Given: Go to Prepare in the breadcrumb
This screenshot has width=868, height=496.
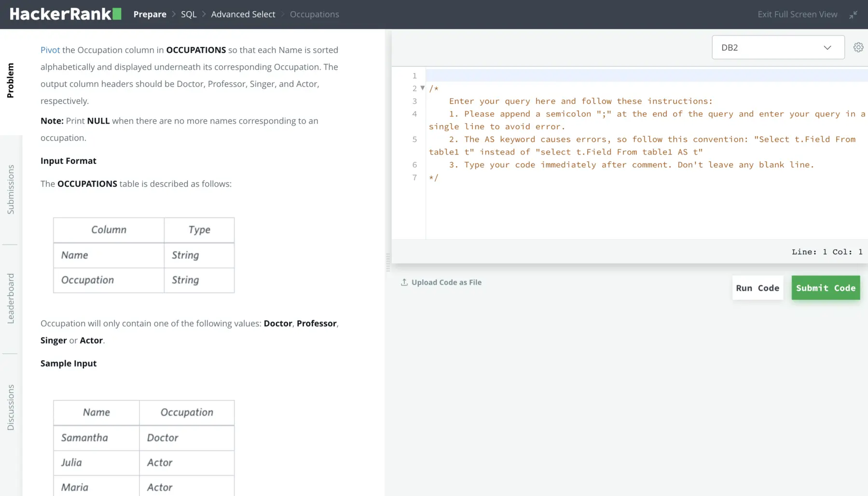Looking at the screenshot, I should pyautogui.click(x=150, y=14).
